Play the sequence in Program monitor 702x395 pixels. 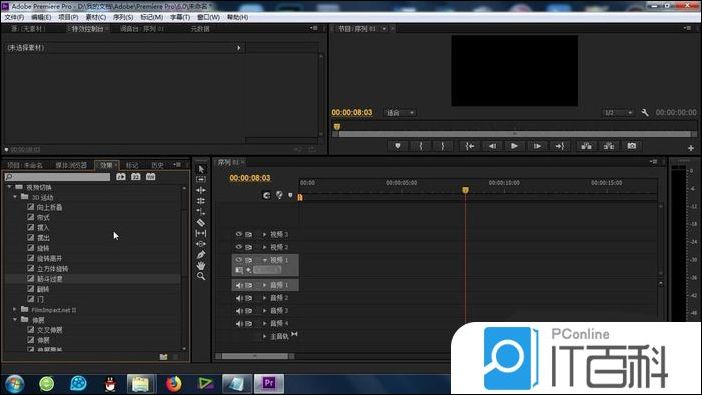coord(514,146)
